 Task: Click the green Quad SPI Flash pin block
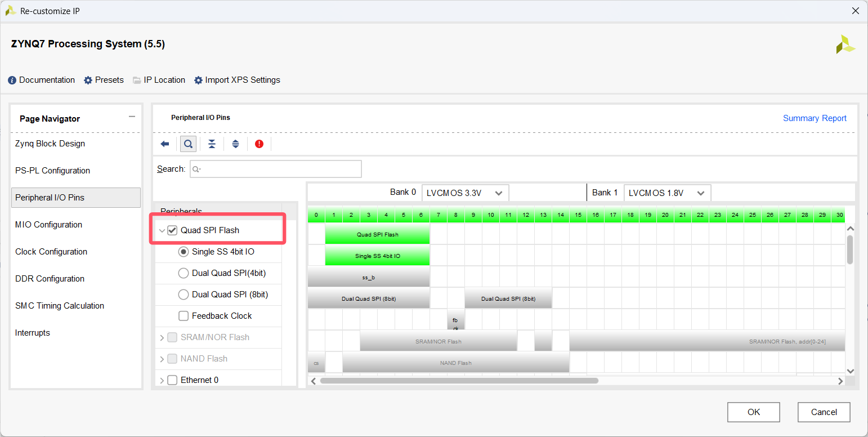pyautogui.click(x=377, y=234)
